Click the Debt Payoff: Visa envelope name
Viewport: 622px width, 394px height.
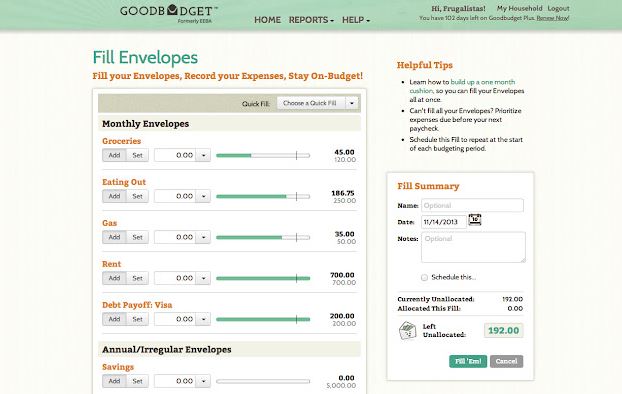click(x=137, y=305)
